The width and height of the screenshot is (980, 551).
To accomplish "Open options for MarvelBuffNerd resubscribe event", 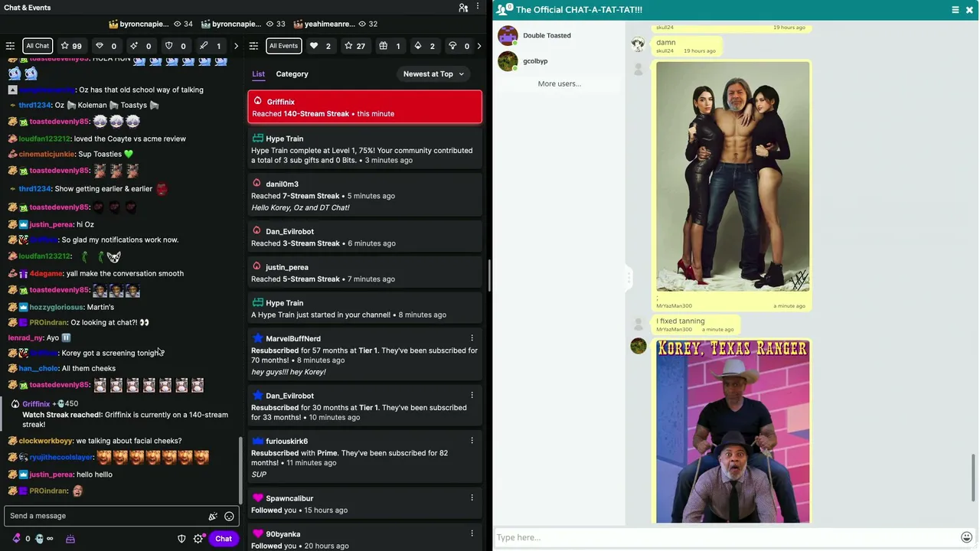I will click(x=472, y=338).
